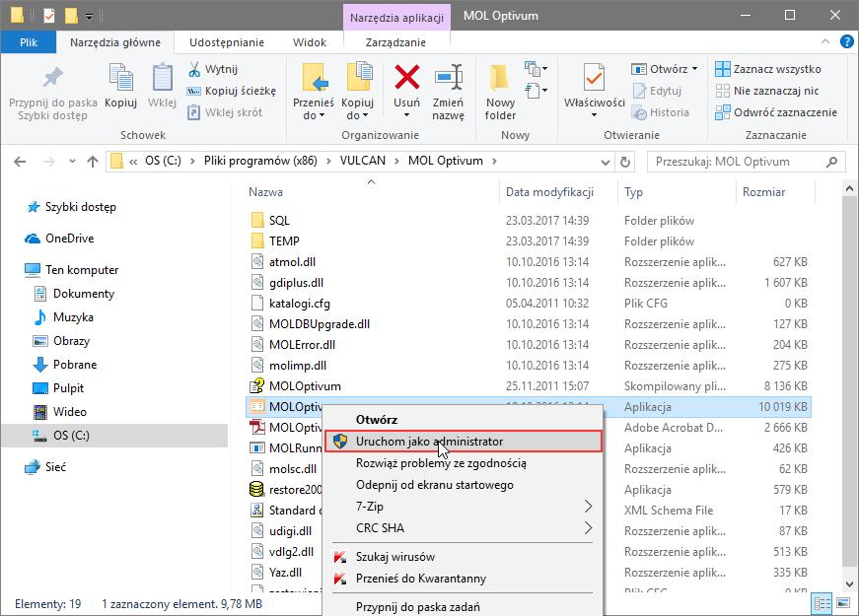
Task: Switch to the Udostępnianie ribbon tab
Action: [x=226, y=42]
